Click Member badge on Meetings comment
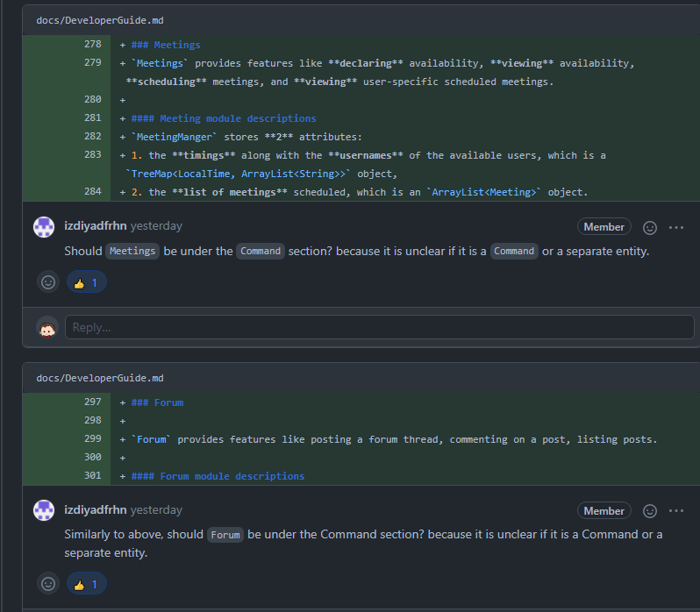700x612 pixels. click(604, 227)
